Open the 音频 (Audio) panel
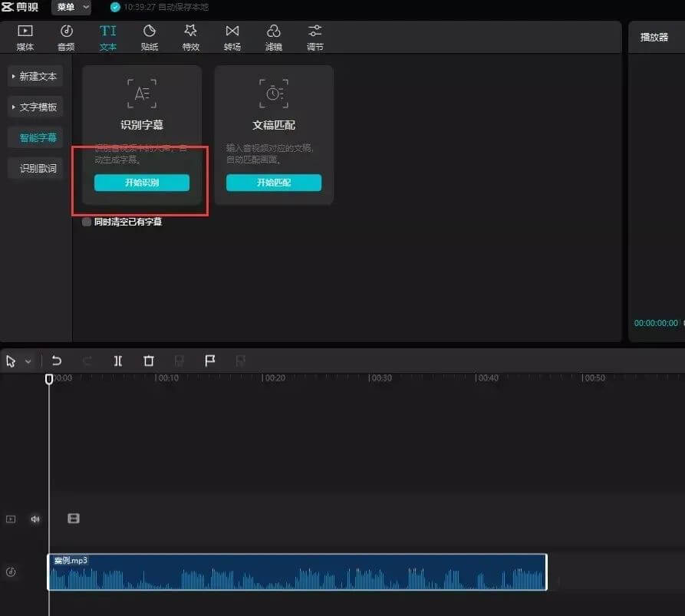685x616 pixels. [66, 37]
